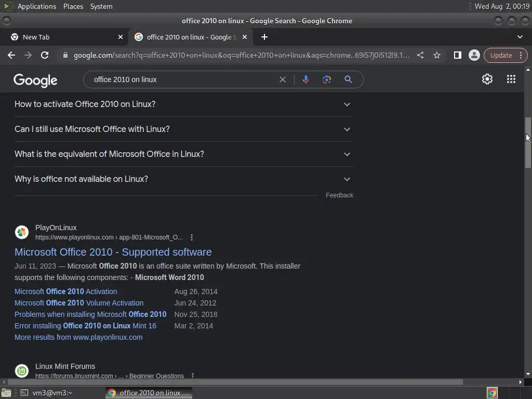The width and height of the screenshot is (532, 399).
Task: Open the Places menu
Action: click(73, 6)
